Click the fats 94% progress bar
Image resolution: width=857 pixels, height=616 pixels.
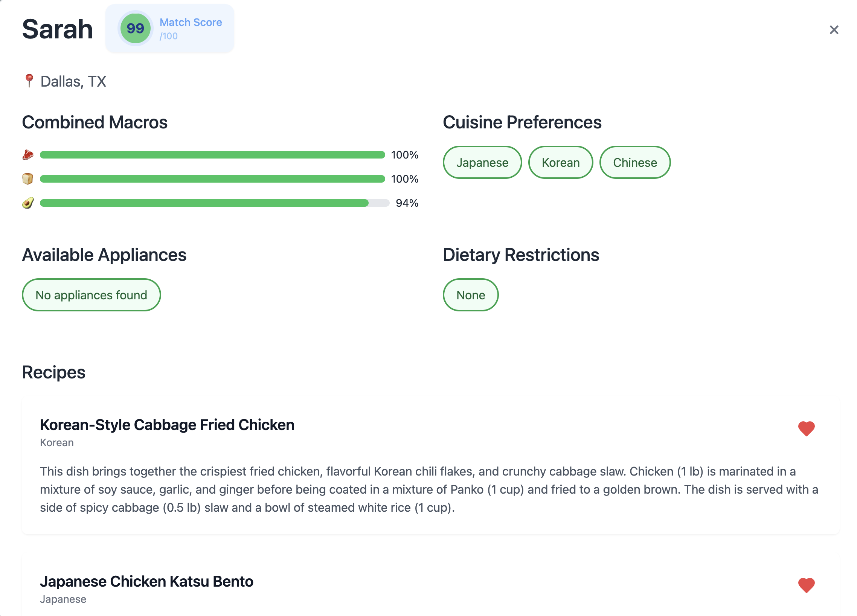pyautogui.click(x=214, y=203)
